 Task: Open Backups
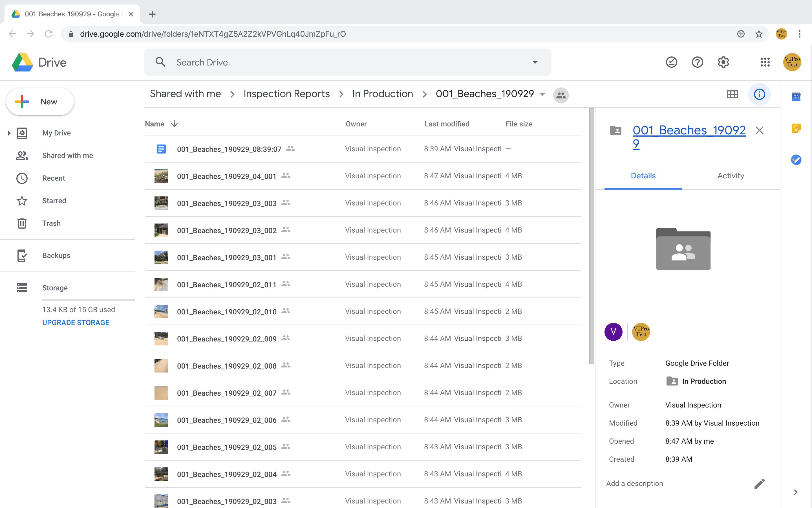point(56,255)
